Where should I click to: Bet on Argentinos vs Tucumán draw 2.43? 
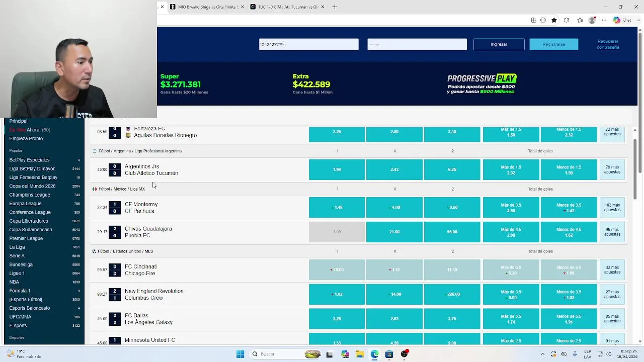(394, 169)
